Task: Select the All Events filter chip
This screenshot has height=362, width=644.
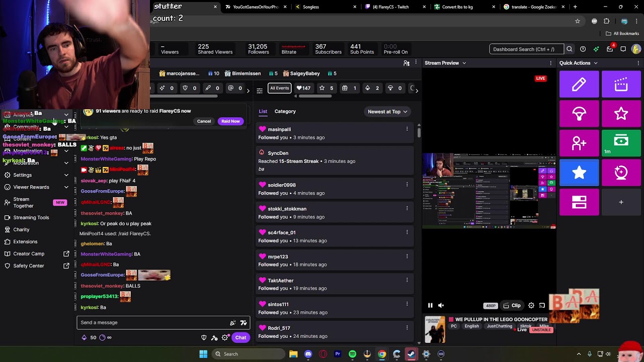Action: (x=280, y=88)
